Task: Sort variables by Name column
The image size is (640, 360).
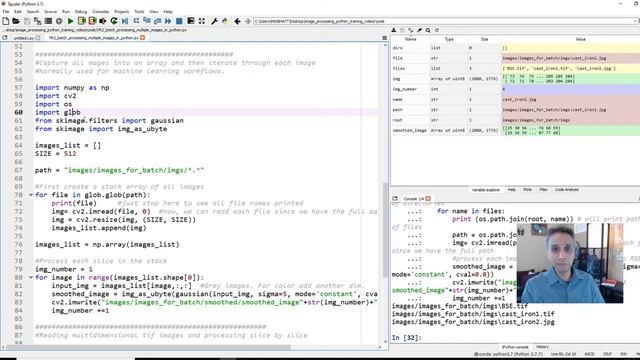Action: click(x=410, y=39)
